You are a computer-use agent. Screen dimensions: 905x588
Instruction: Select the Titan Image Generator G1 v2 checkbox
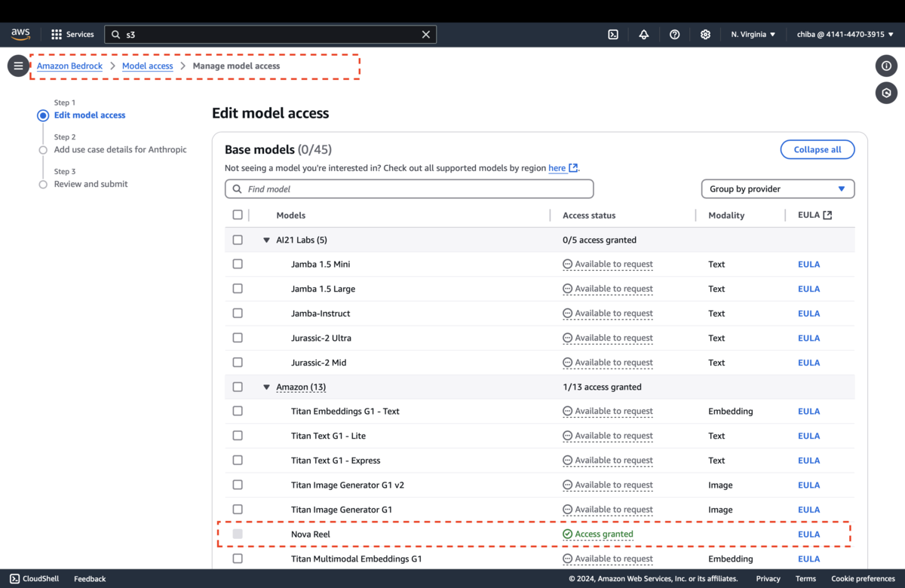238,485
